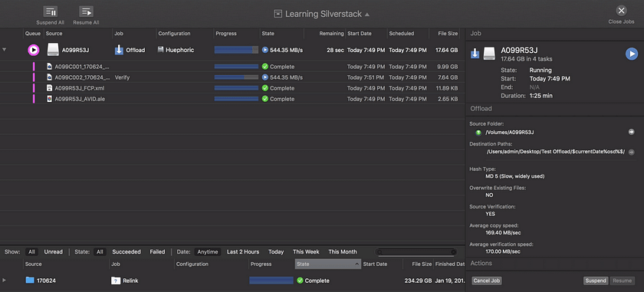Click the drive icon for the A099R53J source
The height and width of the screenshot is (292, 644).
click(x=53, y=50)
